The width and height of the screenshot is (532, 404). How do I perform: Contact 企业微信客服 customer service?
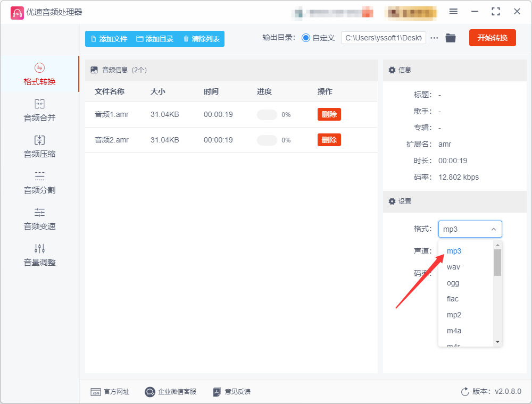[x=171, y=392]
